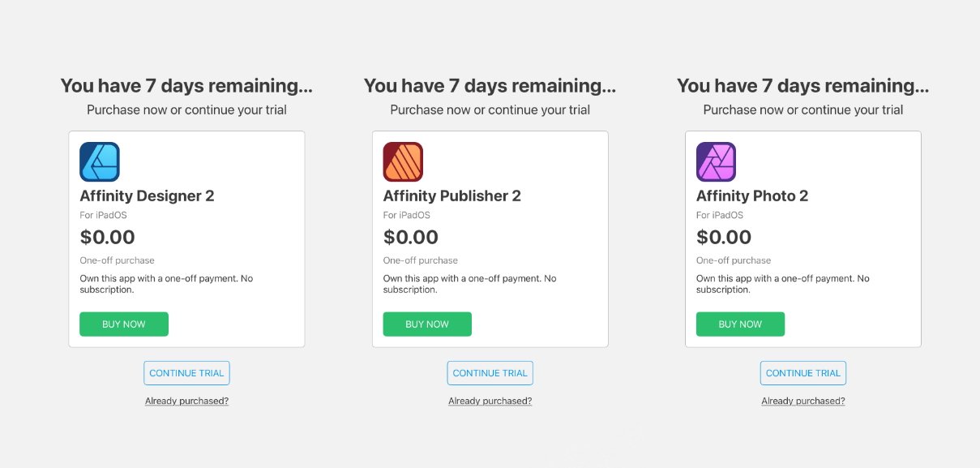Select the Affinity Photo 2 app icon
Image resolution: width=980 pixels, height=468 pixels.
pyautogui.click(x=715, y=161)
